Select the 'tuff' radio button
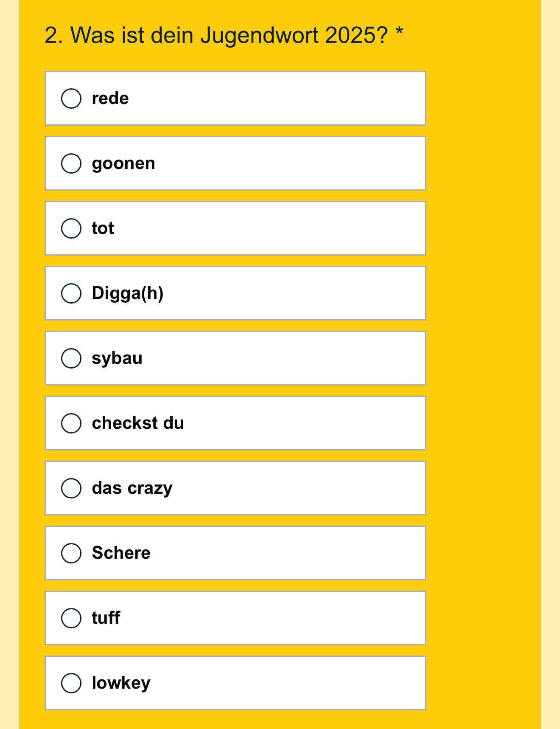The height and width of the screenshot is (729, 560). point(71,618)
